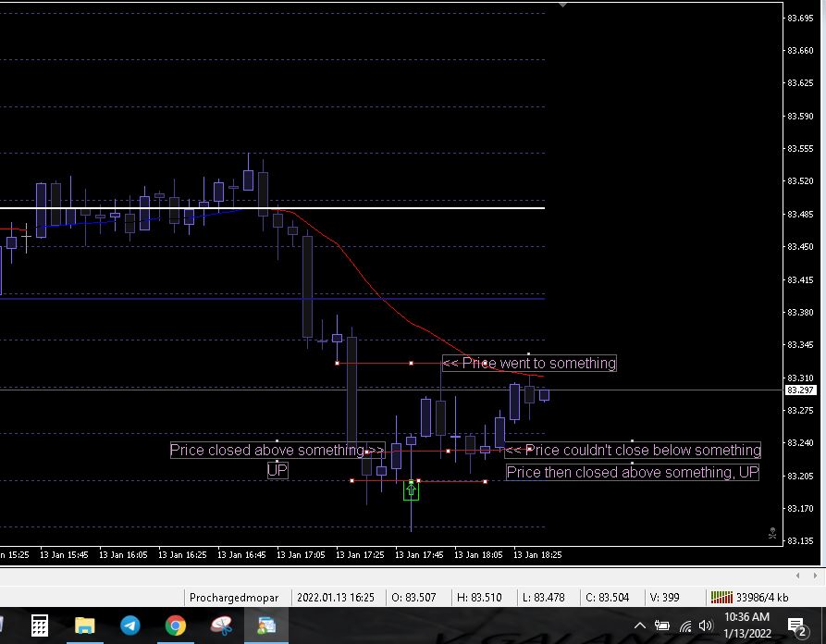Image resolution: width=826 pixels, height=644 pixels.
Task: Click the 83.485 price scale label
Action: click(x=800, y=214)
